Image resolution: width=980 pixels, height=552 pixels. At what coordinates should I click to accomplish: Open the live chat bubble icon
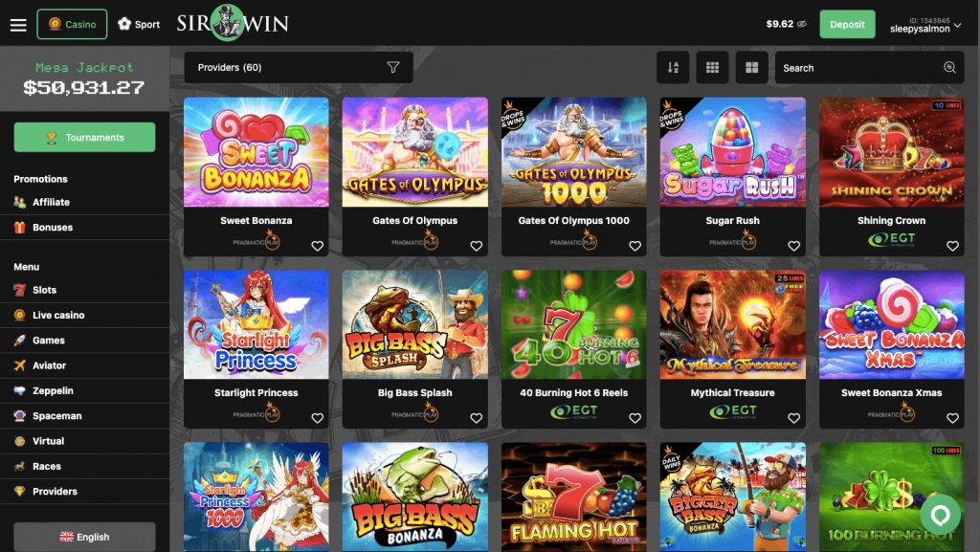click(940, 515)
